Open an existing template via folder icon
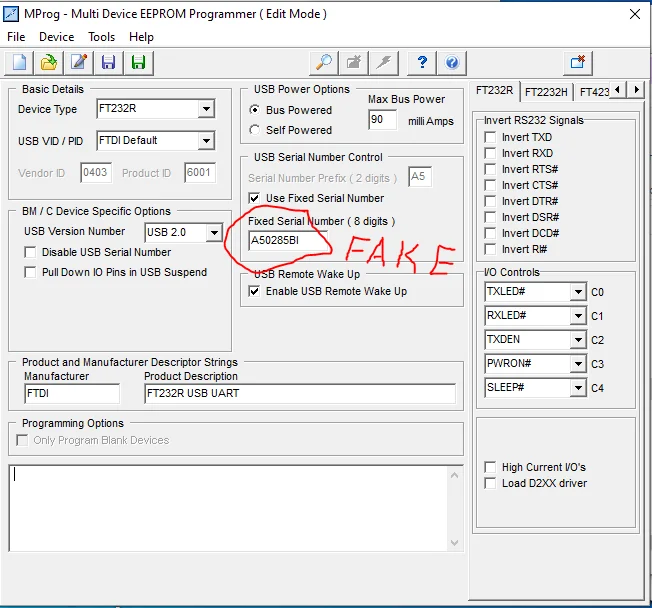Viewport: 652px width, 608px height. point(49,63)
